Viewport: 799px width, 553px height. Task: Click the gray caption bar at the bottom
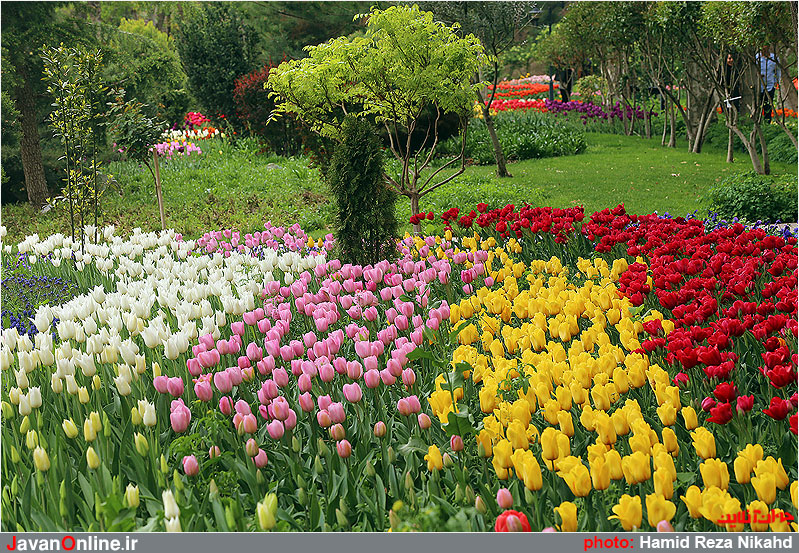click(400, 543)
